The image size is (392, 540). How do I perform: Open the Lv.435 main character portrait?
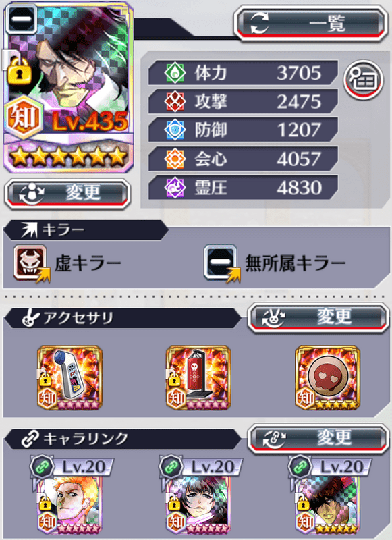tap(69, 87)
